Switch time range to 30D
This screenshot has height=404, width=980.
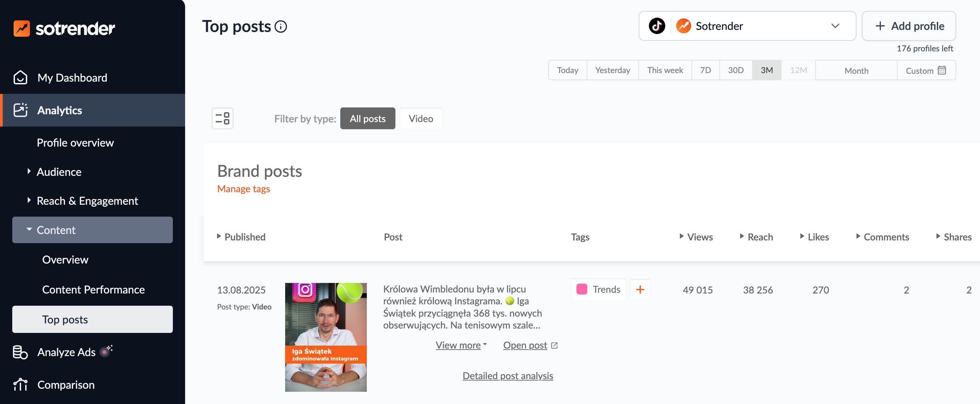(735, 70)
